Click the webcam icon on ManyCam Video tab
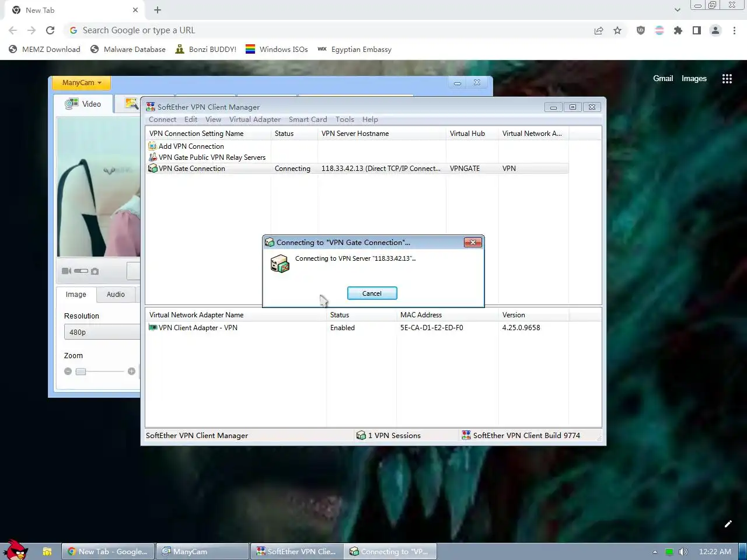The image size is (747, 560). 72,104
